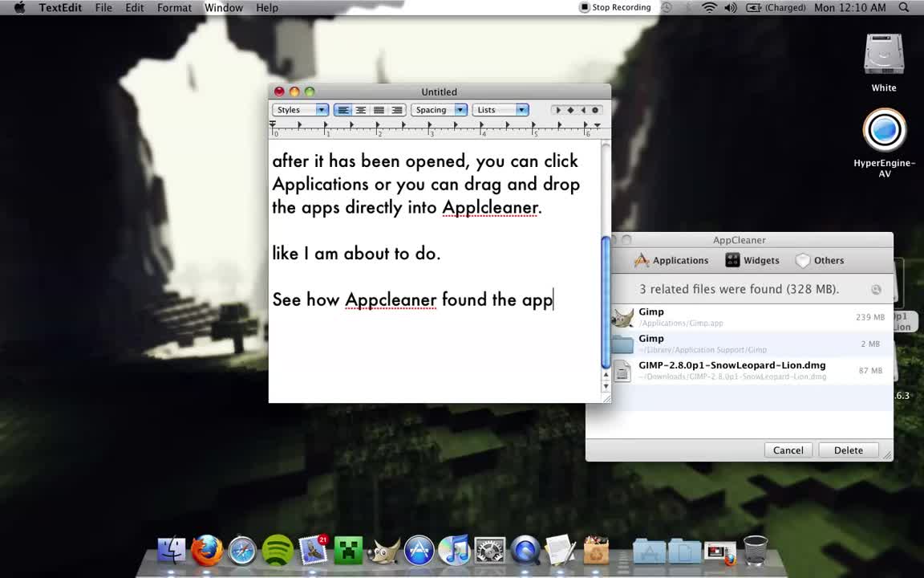Click the round icon beside related files count
This screenshot has height=578, width=924.
tap(876, 289)
